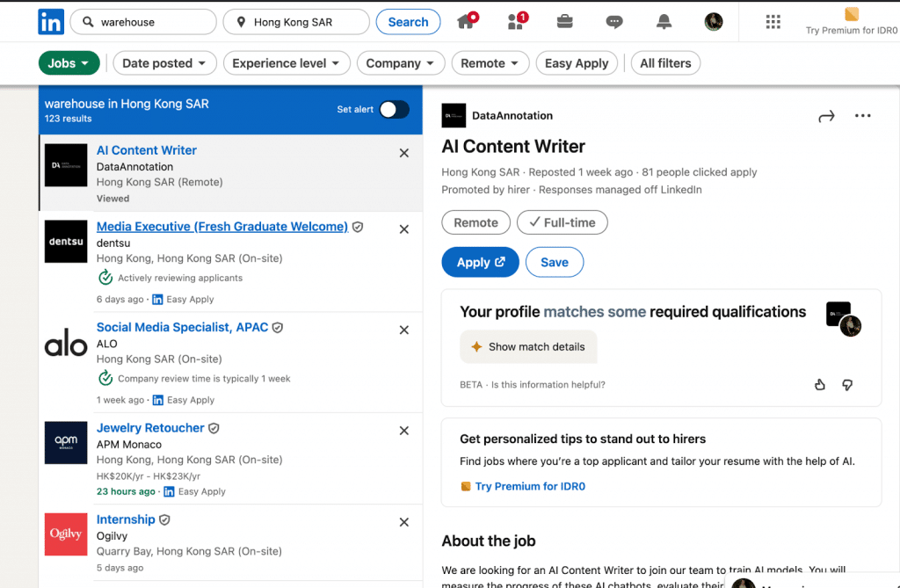Give thumbs down on match helpfulness
Screen dimensions: 900x588
pyautogui.click(x=847, y=384)
